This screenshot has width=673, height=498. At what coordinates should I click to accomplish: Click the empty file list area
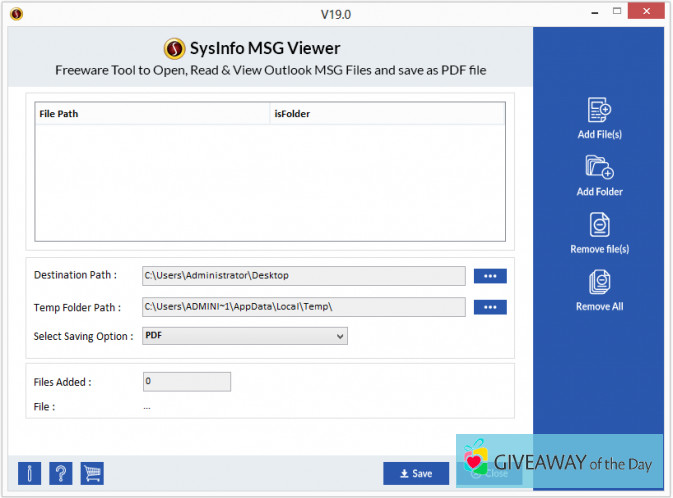[x=270, y=182]
